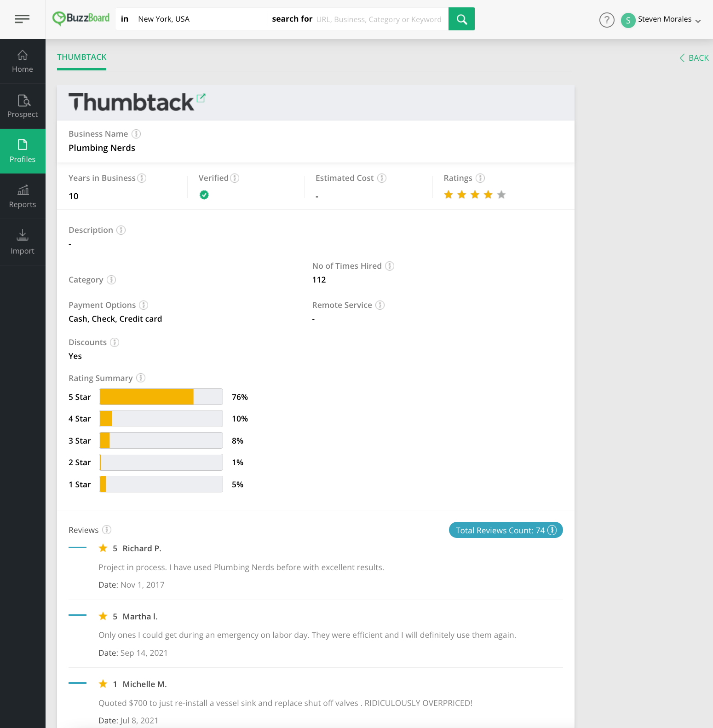
Task: Click reviewer name Michelle M.
Action: [x=144, y=684]
